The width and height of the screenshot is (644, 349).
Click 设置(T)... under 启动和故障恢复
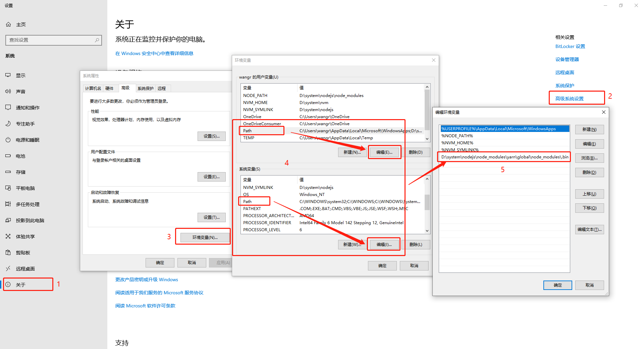(x=212, y=217)
